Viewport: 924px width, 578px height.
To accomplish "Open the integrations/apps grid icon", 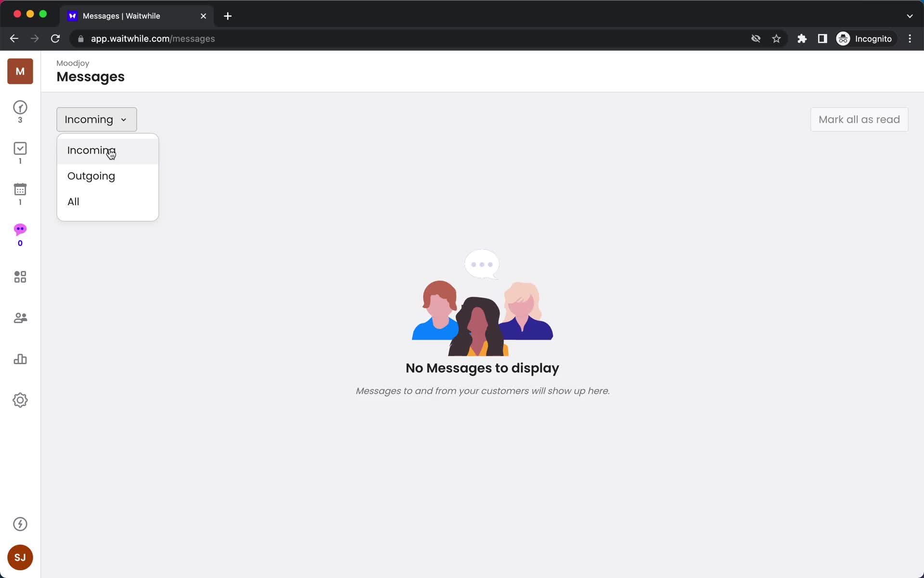I will (x=19, y=277).
